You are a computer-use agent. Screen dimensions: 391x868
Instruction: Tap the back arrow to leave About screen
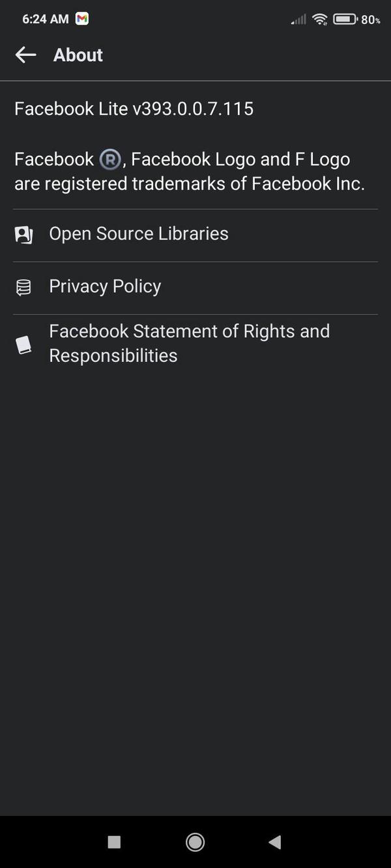pyautogui.click(x=25, y=55)
